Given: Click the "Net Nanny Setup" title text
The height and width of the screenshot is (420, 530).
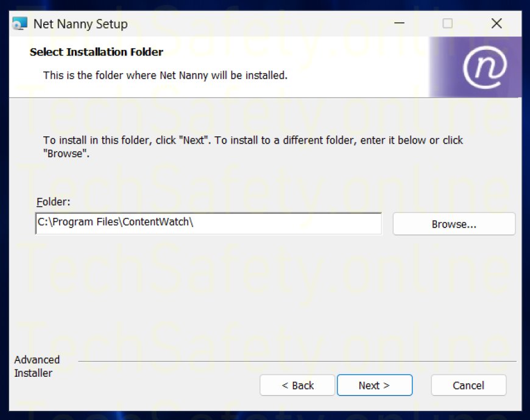Looking at the screenshot, I should [80, 24].
